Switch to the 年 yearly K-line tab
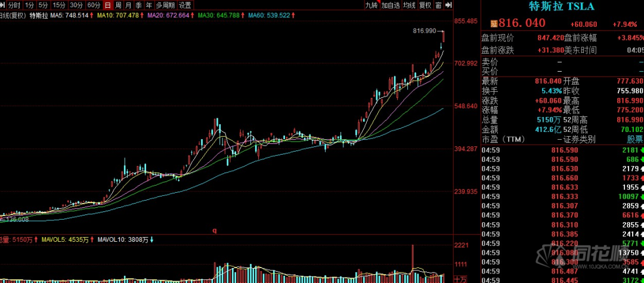Viewport: 644px width, 283px height. [x=148, y=5]
